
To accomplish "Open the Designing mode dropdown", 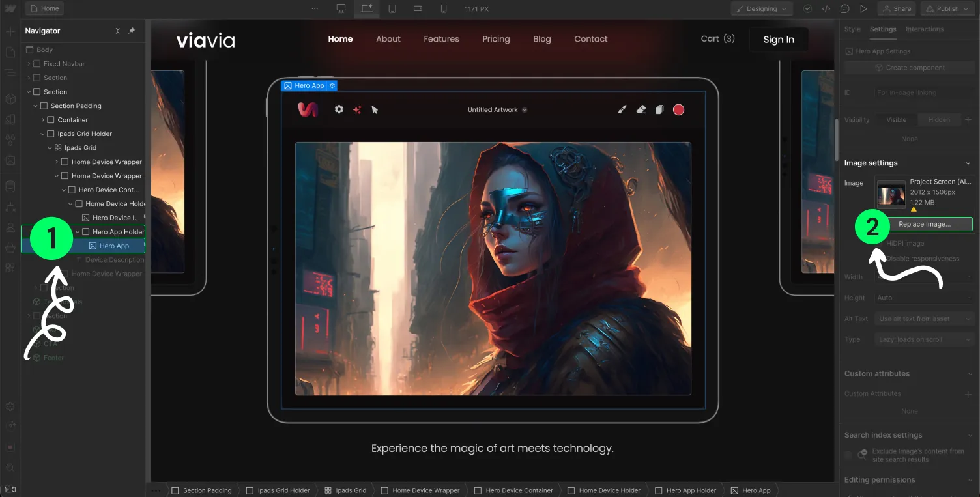I will [762, 8].
